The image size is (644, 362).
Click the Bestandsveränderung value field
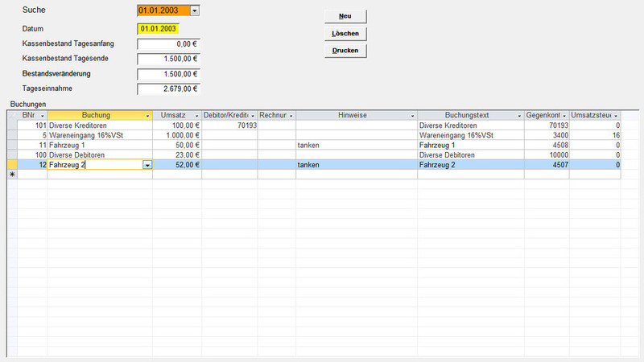pos(168,74)
